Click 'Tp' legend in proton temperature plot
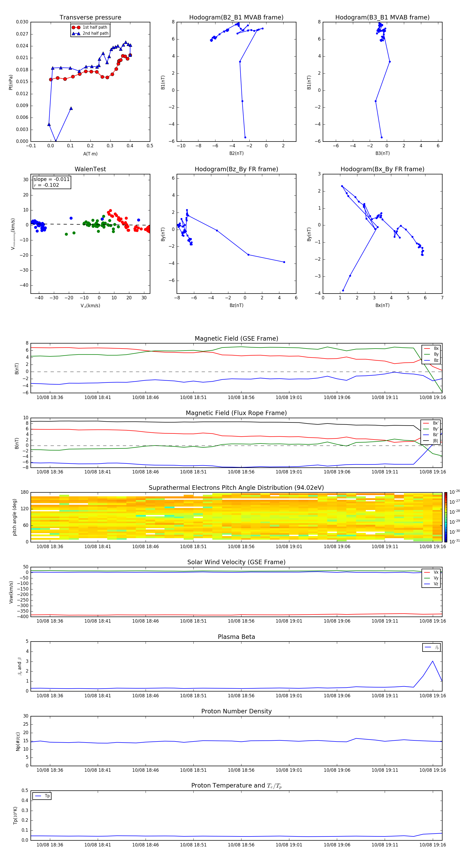Viewport: 473px width, 868px height. point(42,796)
